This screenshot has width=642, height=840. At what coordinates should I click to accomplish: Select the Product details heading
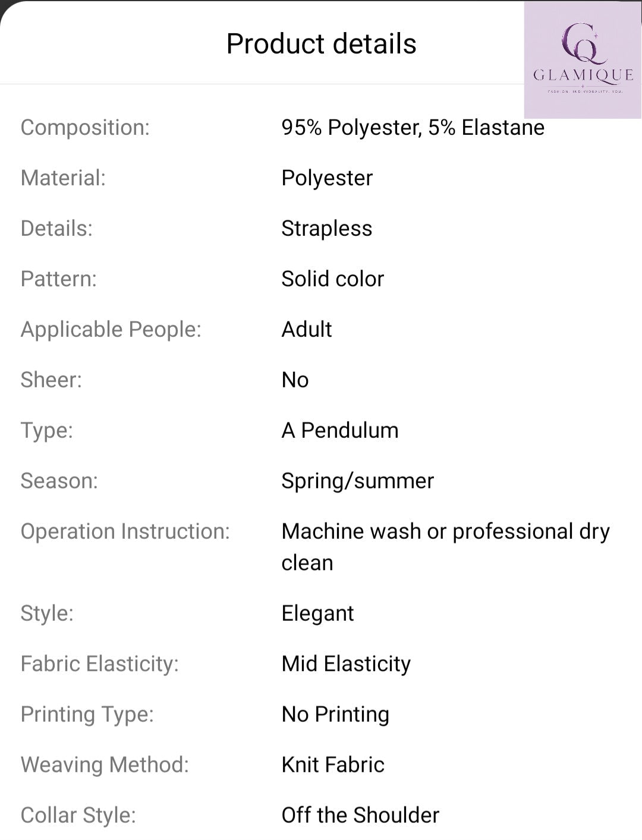[322, 44]
